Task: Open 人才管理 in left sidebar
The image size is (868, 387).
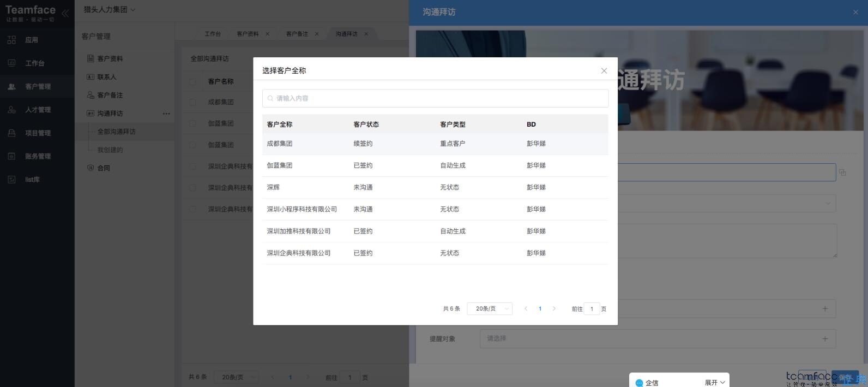Action: coord(37,110)
